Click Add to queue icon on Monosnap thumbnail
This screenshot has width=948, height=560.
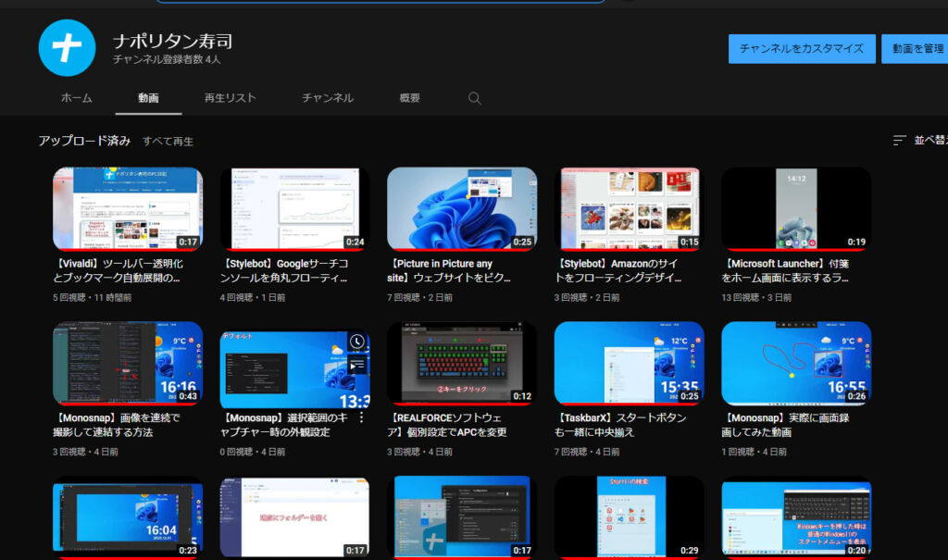point(356,365)
